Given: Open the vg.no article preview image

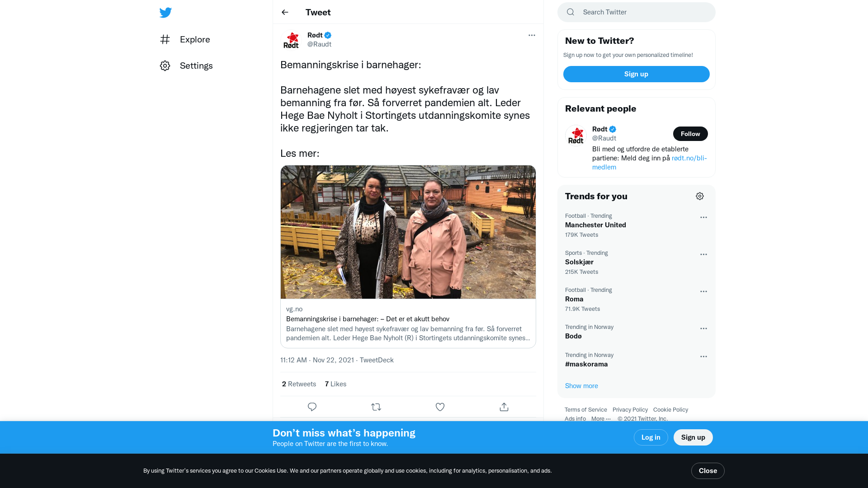Looking at the screenshot, I should coord(408,232).
